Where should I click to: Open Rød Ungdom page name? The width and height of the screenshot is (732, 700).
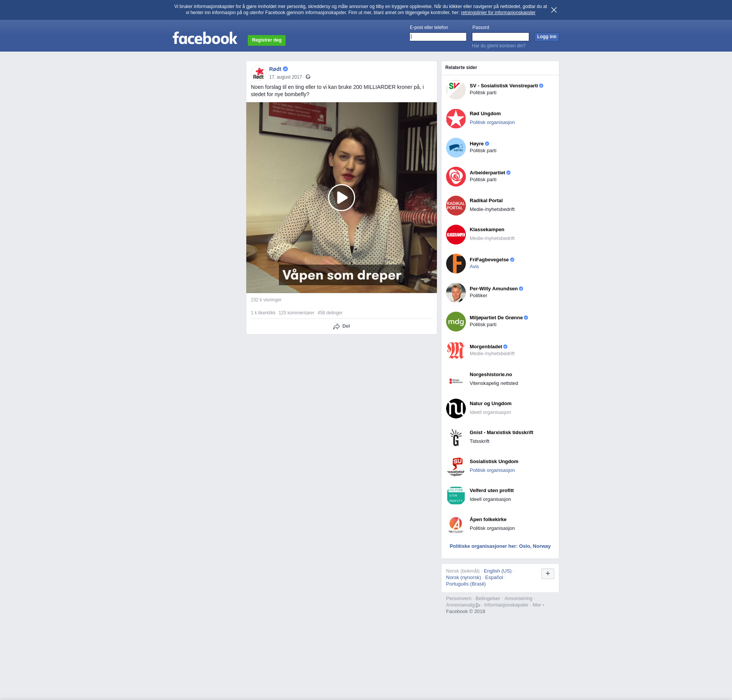click(x=485, y=114)
